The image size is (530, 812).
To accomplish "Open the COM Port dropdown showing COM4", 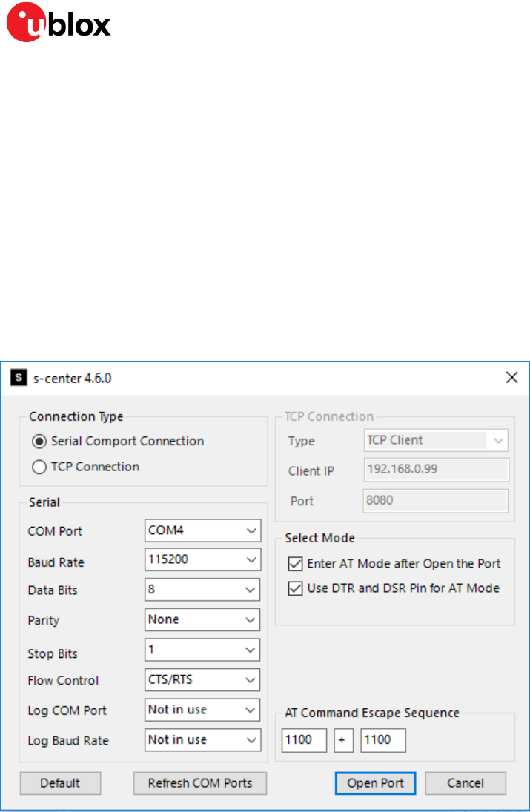I will point(202,530).
